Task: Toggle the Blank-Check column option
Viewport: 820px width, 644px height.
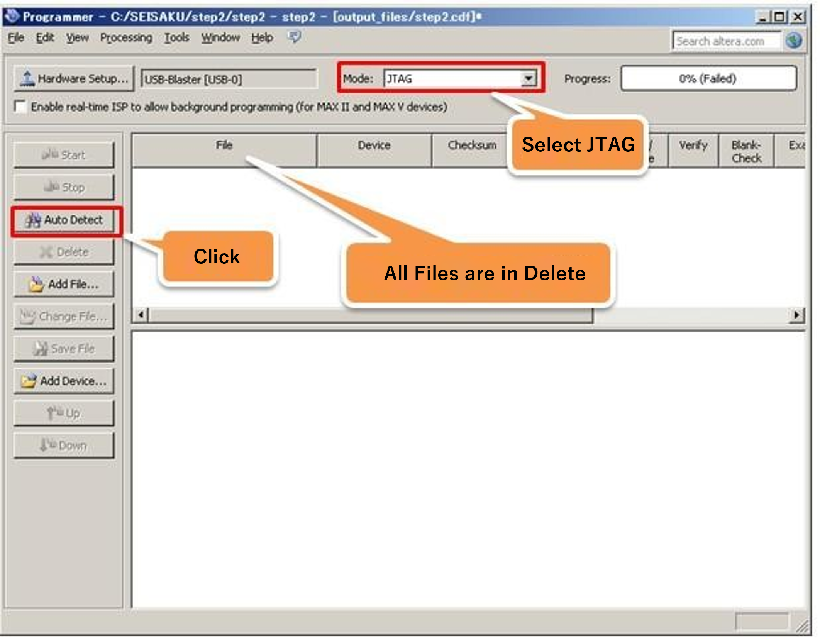Action: pyautogui.click(x=745, y=151)
